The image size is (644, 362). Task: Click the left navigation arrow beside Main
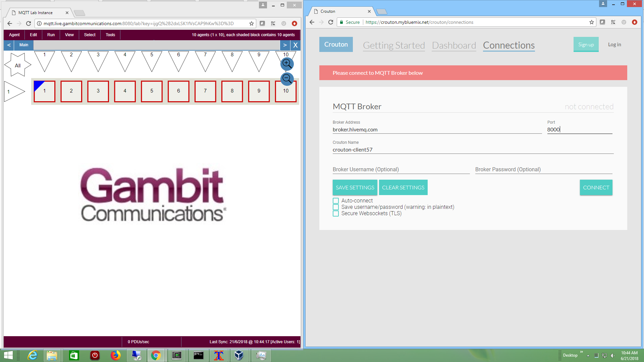coord(9,45)
